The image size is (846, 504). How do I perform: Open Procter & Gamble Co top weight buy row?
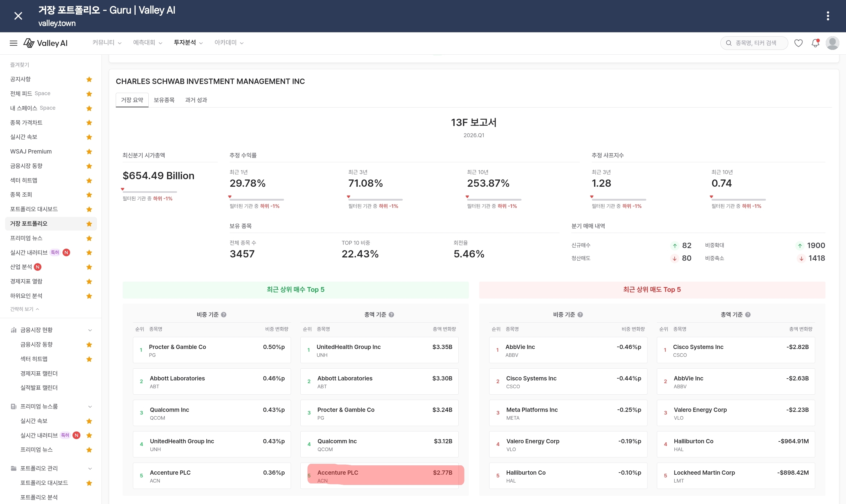pos(212,350)
